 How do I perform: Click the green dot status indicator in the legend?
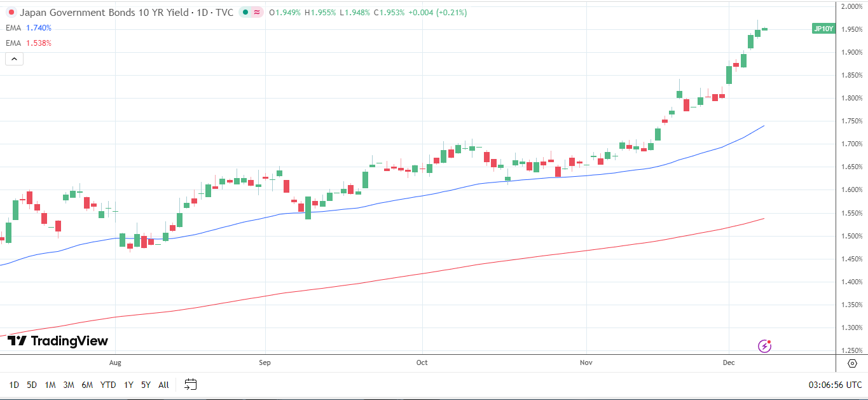[245, 12]
